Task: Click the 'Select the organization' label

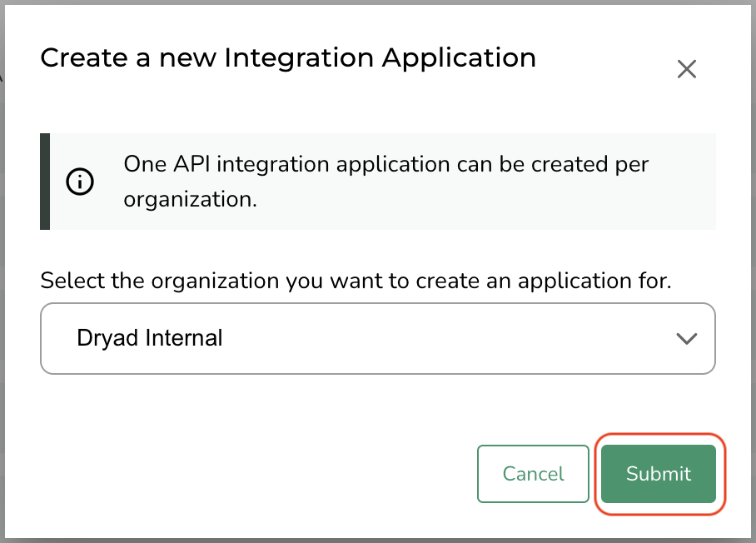Action: tap(356, 280)
